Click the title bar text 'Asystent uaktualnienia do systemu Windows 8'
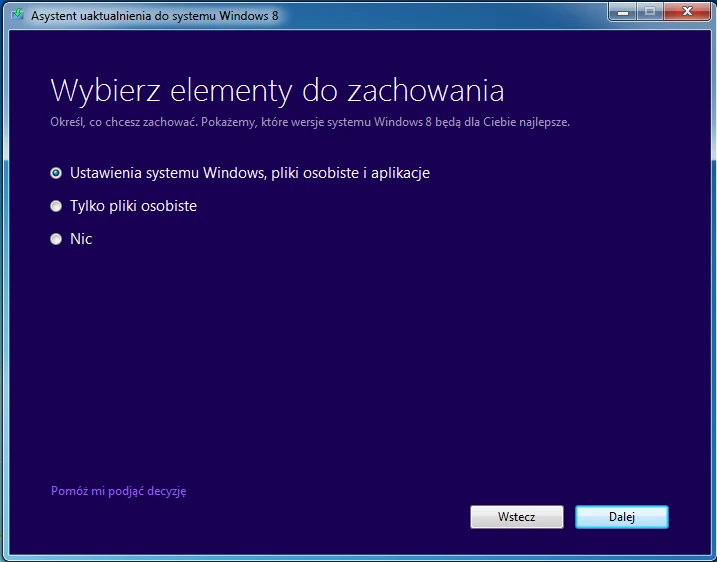 click(x=155, y=16)
